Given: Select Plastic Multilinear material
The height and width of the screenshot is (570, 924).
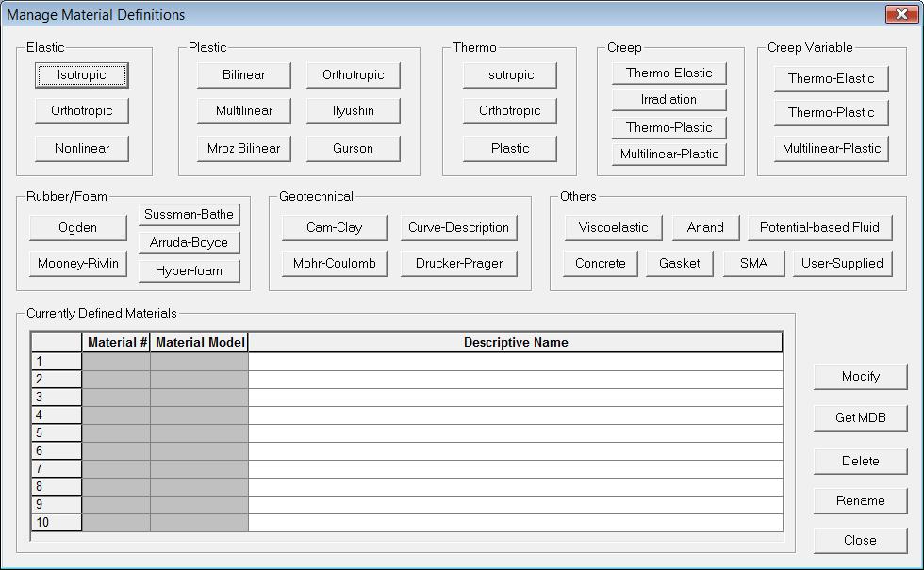Looking at the screenshot, I should [243, 111].
